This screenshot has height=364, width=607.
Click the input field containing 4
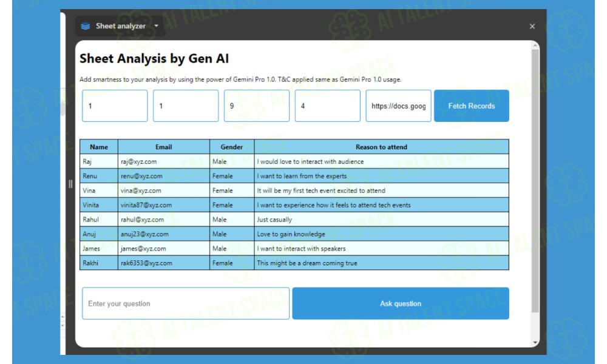[328, 106]
